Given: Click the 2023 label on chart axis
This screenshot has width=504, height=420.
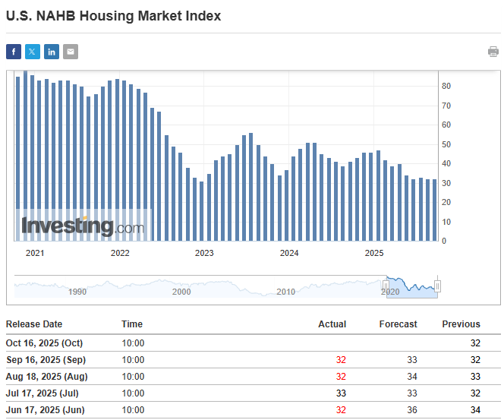Looking at the screenshot, I should 204,253.
